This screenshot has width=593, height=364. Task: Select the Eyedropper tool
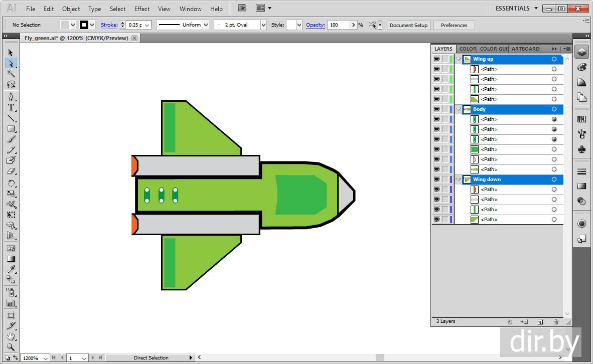(11, 270)
